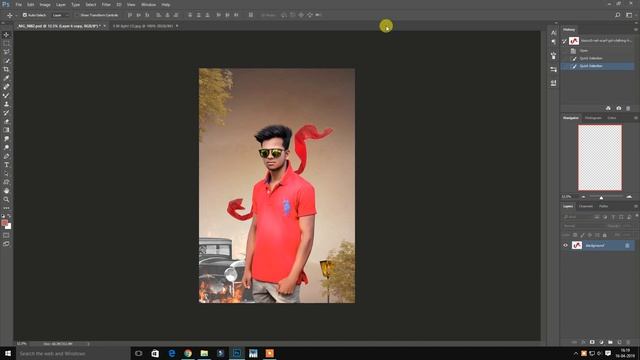This screenshot has height=360, width=640.
Task: Select the Crop tool
Action: click(x=6, y=69)
